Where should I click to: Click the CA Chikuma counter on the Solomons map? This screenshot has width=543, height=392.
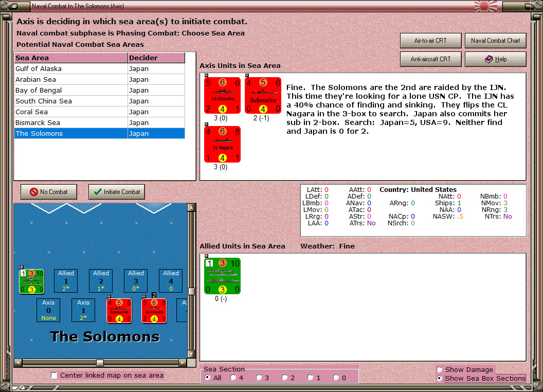(x=154, y=311)
